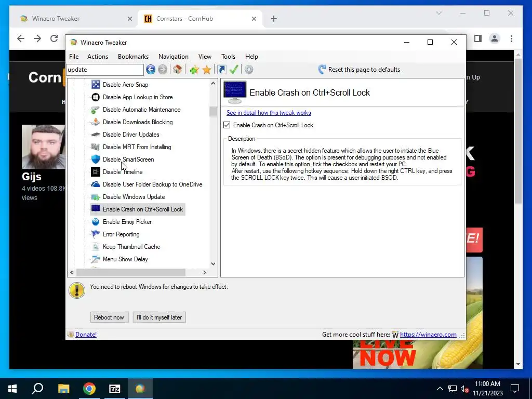The height and width of the screenshot is (399, 532).
Task: Open the notification center icon
Action: [515, 389]
